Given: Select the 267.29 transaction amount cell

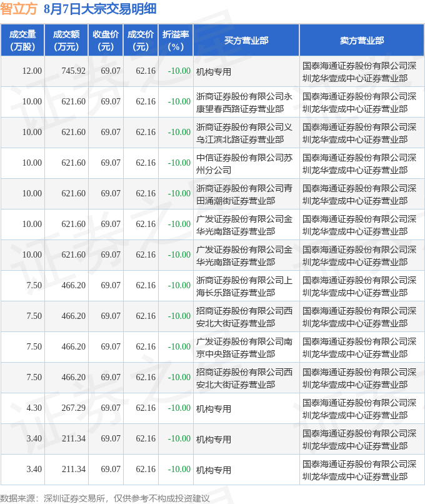Looking at the screenshot, I should (x=74, y=408).
